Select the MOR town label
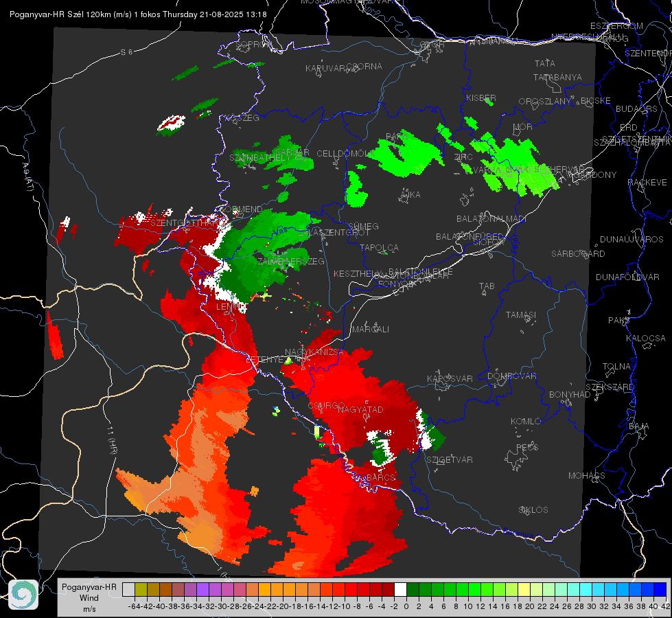 coord(522,127)
